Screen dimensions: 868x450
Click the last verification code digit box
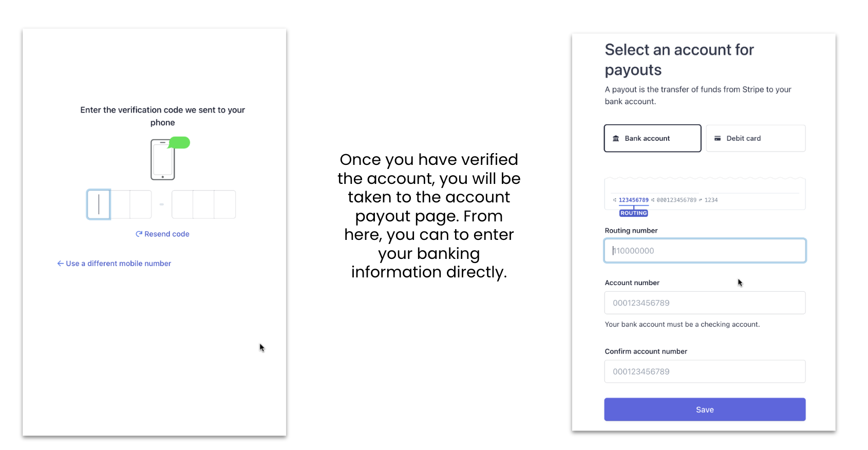tap(225, 204)
